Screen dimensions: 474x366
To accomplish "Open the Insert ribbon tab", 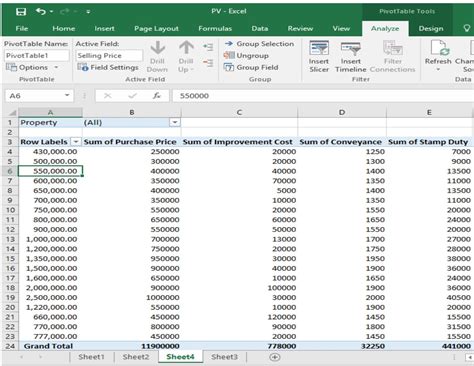I will [104, 29].
